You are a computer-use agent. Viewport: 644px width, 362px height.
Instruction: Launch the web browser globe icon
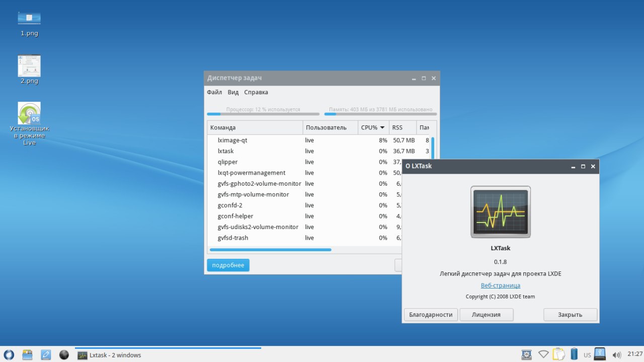(x=64, y=355)
